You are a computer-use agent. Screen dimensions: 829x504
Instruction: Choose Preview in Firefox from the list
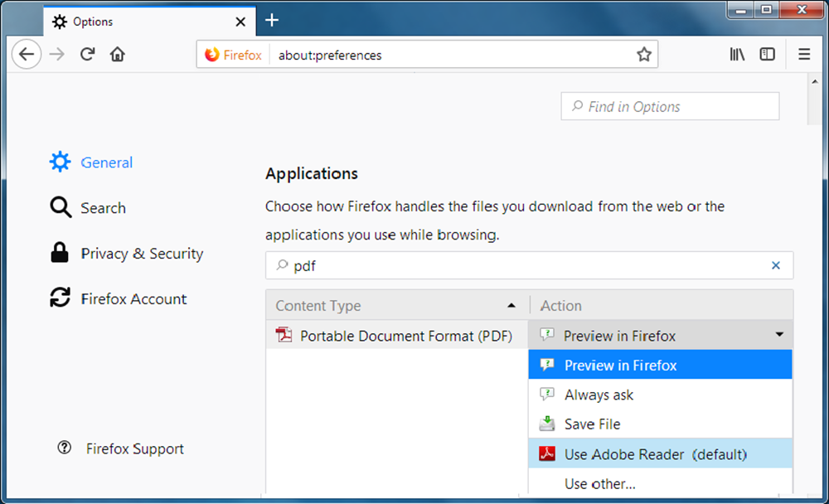pyautogui.click(x=620, y=366)
